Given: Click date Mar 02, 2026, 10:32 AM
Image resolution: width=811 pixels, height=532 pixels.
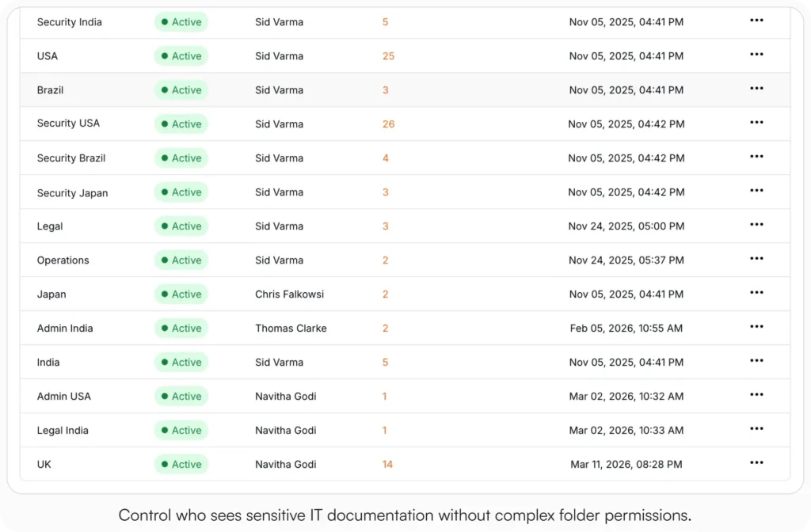Looking at the screenshot, I should coord(626,397).
